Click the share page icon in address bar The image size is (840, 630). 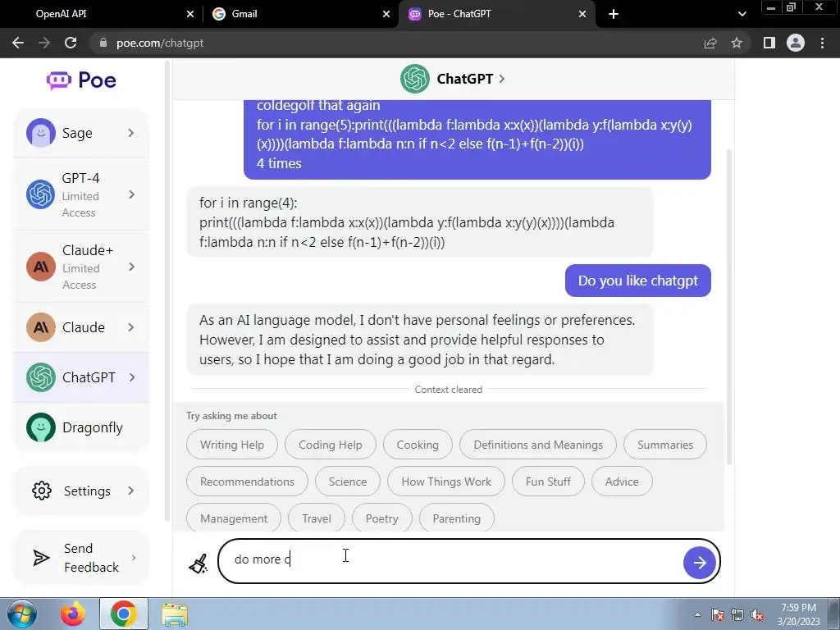point(710,43)
